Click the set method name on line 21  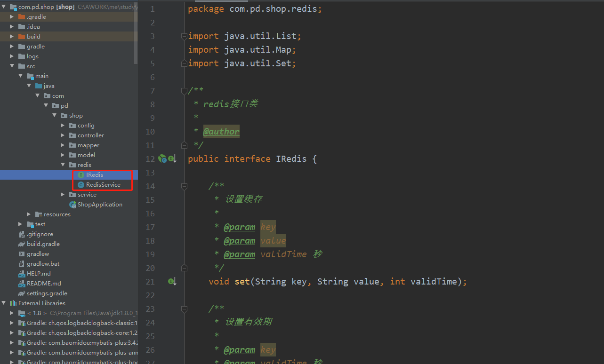point(242,282)
